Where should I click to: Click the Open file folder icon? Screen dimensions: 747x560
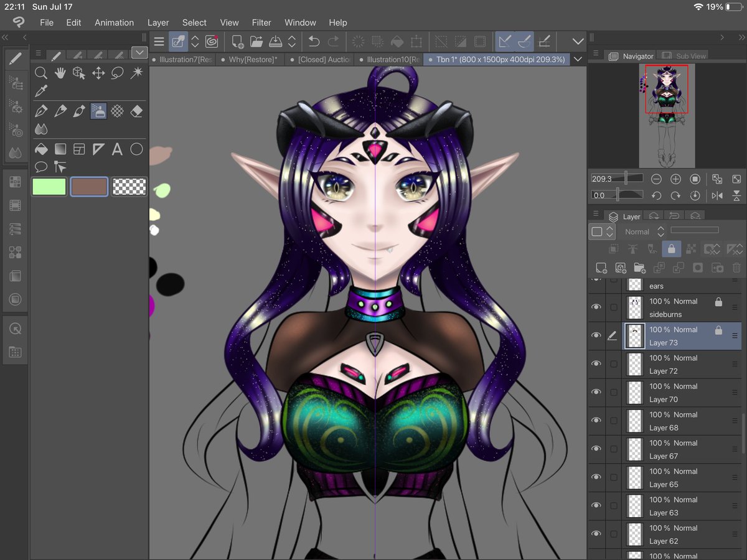click(x=256, y=42)
